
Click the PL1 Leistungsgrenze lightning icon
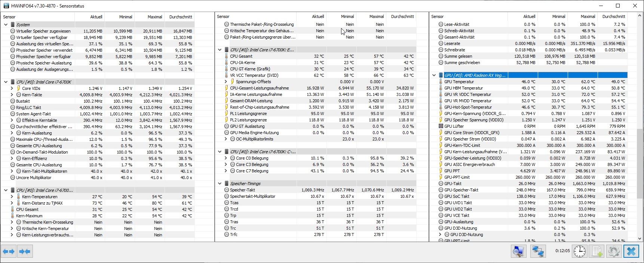coord(226,114)
